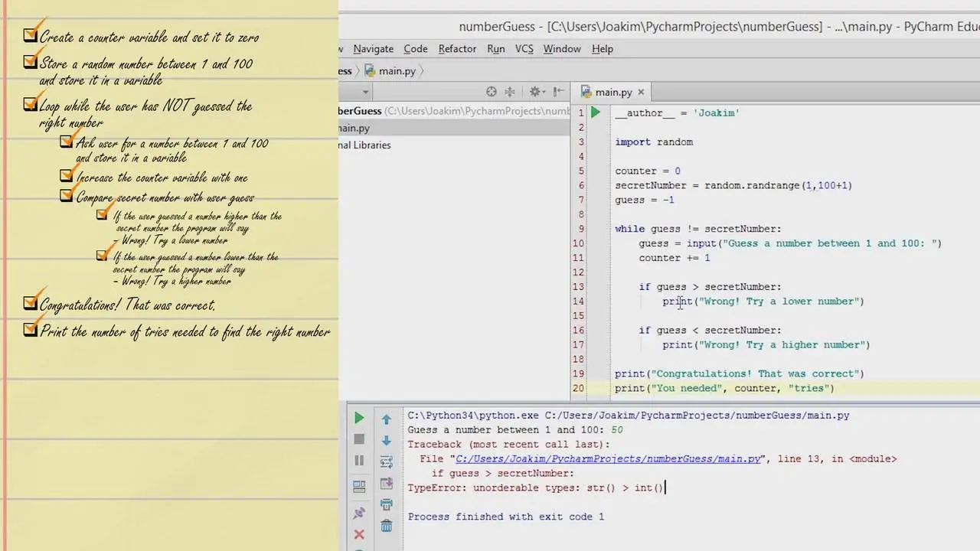This screenshot has width=980, height=551.
Task: Toggle the soft-wrap icon in run console
Action: point(387,462)
